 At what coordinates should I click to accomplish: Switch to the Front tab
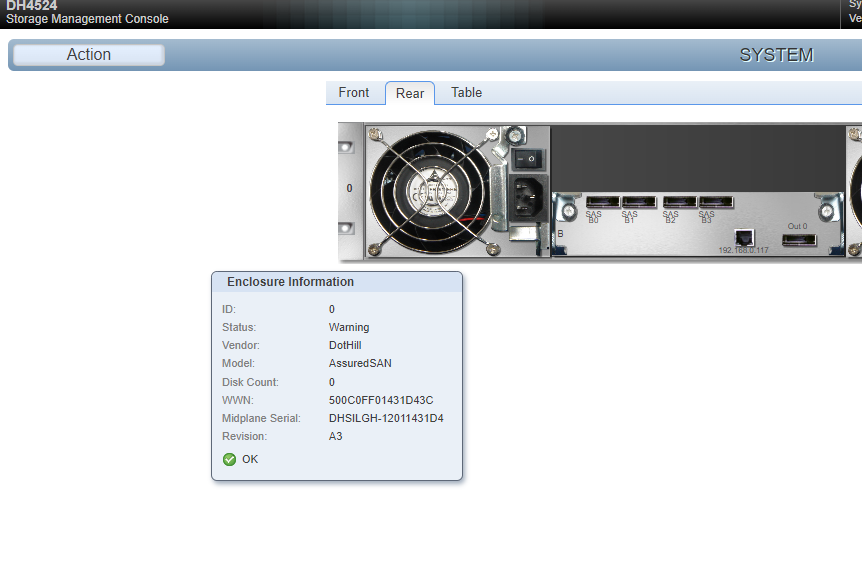[354, 93]
